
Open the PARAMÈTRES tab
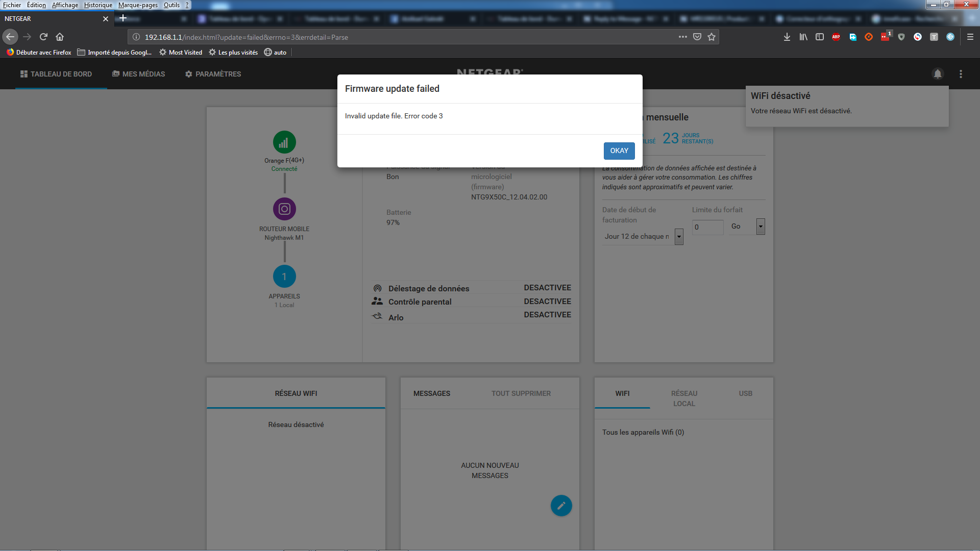pos(213,74)
